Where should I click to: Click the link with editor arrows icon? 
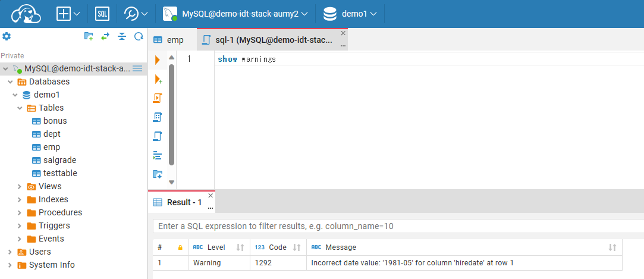[105, 36]
